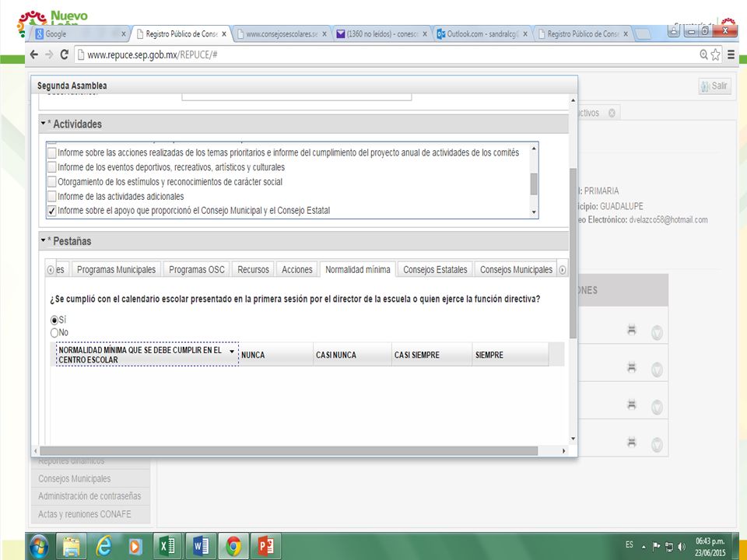Bookmark this page with the star icon
The height and width of the screenshot is (560, 747).
(716, 54)
